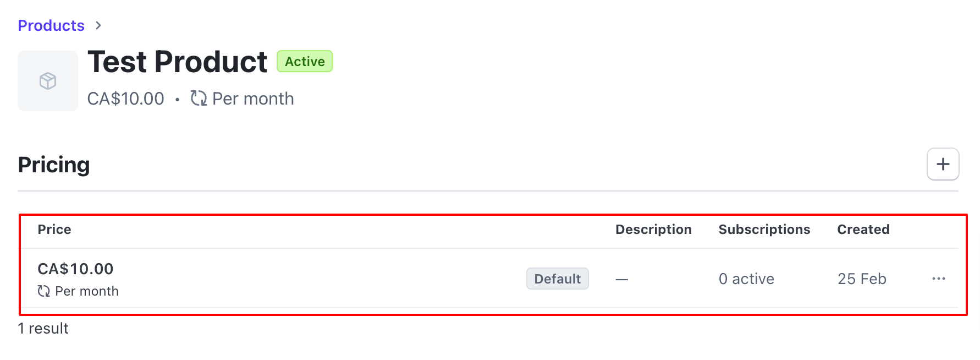Click the breadcrumb chevron after Products
The width and height of the screenshot is (980, 360).
point(98,25)
